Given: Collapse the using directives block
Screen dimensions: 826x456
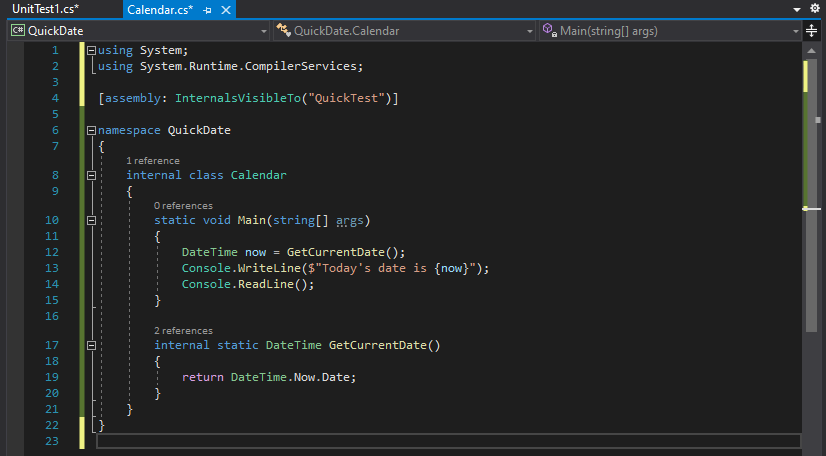Looking at the screenshot, I should click(x=92, y=51).
